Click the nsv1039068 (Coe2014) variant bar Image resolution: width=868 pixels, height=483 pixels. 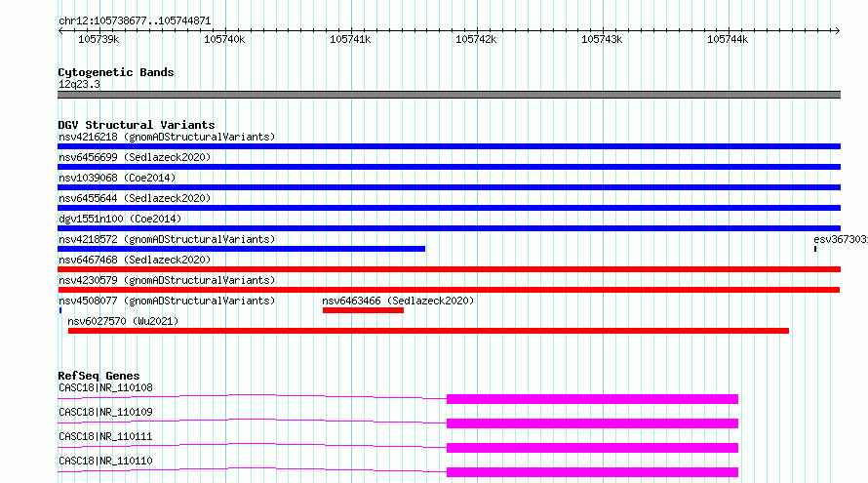click(449, 187)
